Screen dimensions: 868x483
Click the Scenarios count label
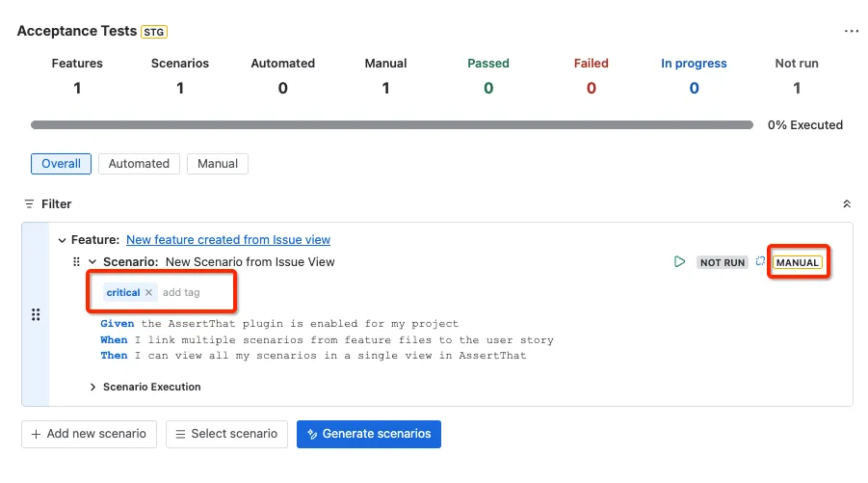[x=180, y=63]
